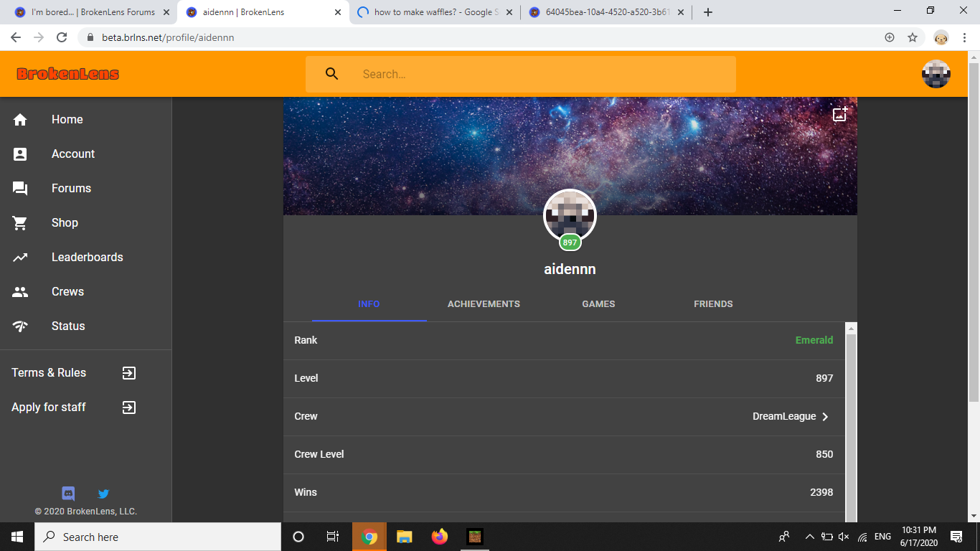
Task: Switch to the Achievements tab
Action: (484, 304)
